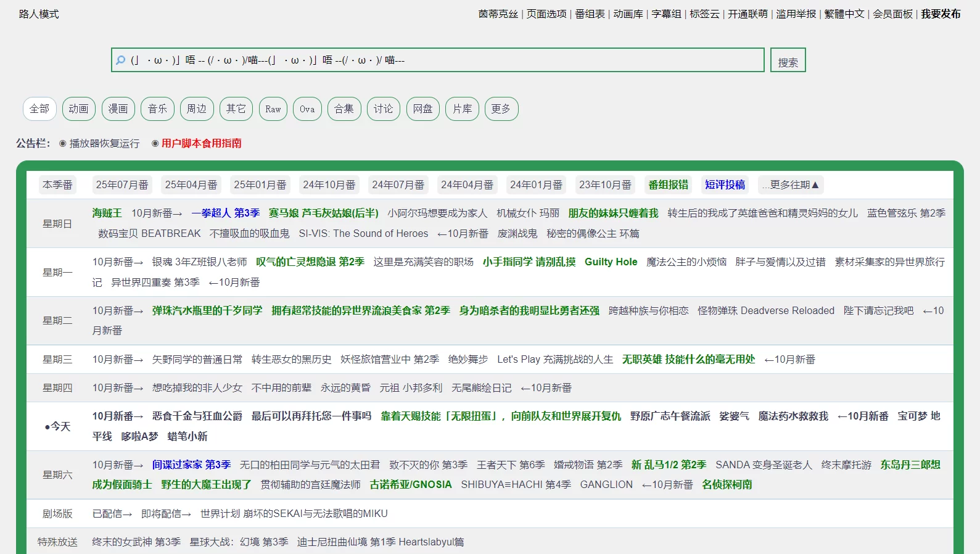This screenshot has width=980, height=554.
Task: Click 我要发布 in the top menu
Action: [x=941, y=14]
